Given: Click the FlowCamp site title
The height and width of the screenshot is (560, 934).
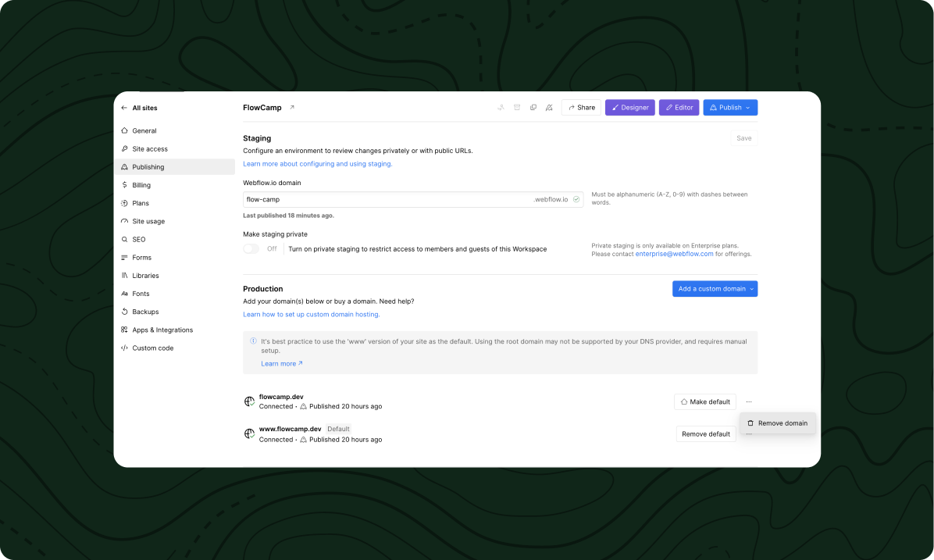Looking at the screenshot, I should tap(262, 108).
